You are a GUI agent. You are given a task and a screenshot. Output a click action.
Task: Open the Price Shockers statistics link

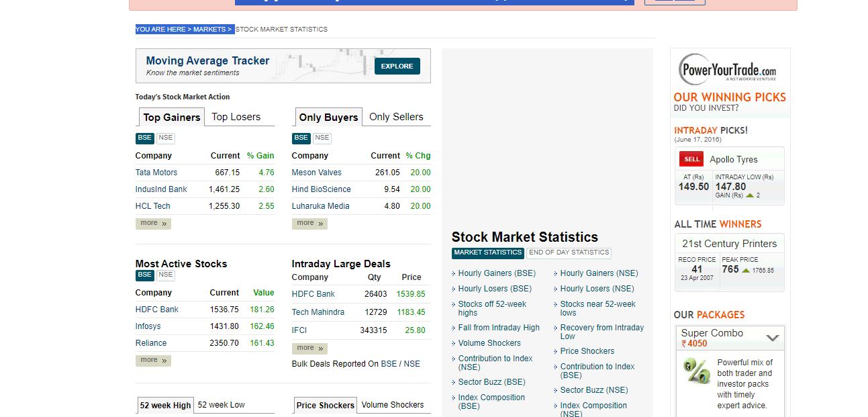587,351
